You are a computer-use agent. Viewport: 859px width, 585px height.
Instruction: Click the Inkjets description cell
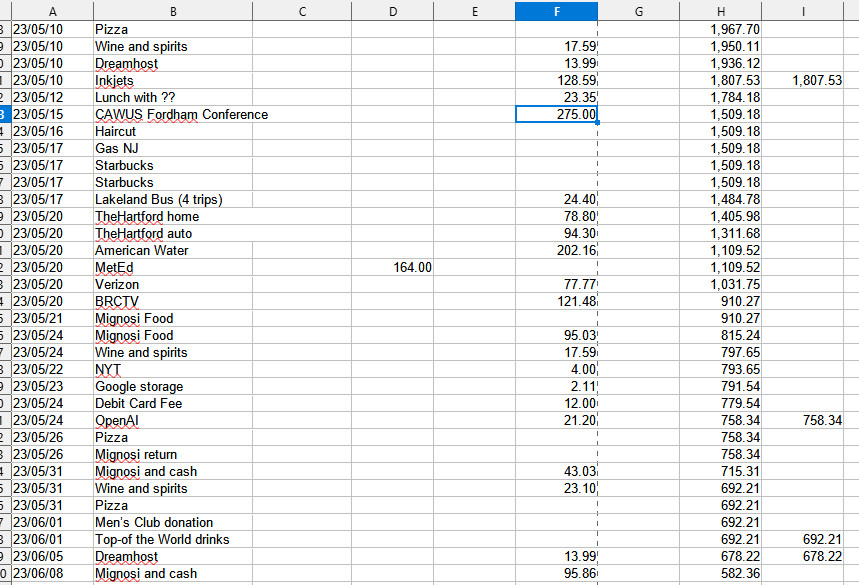(173, 80)
